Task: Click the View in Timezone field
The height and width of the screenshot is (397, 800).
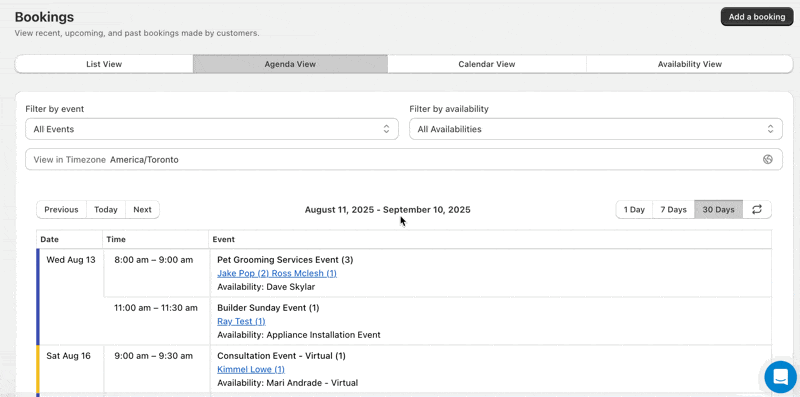Action: (404, 159)
